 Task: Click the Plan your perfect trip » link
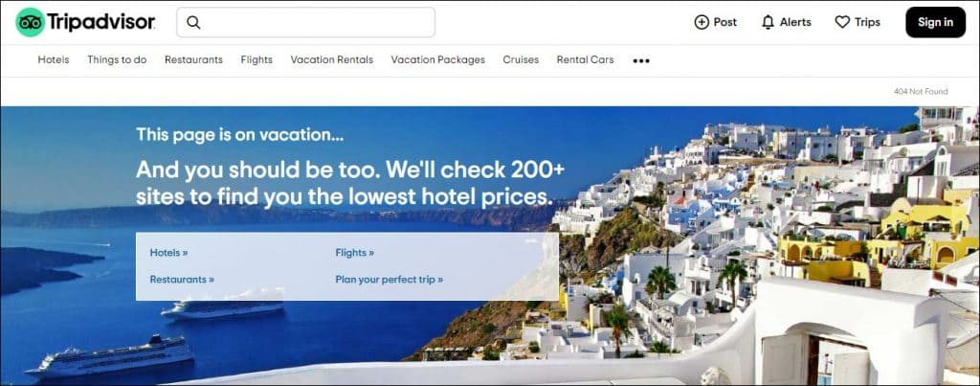390,279
